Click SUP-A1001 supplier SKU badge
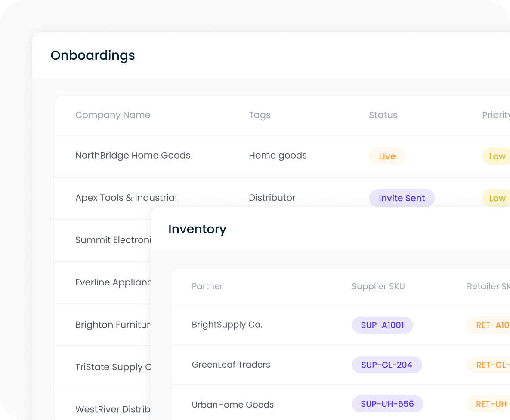This screenshot has width=510, height=420. pyautogui.click(x=382, y=325)
